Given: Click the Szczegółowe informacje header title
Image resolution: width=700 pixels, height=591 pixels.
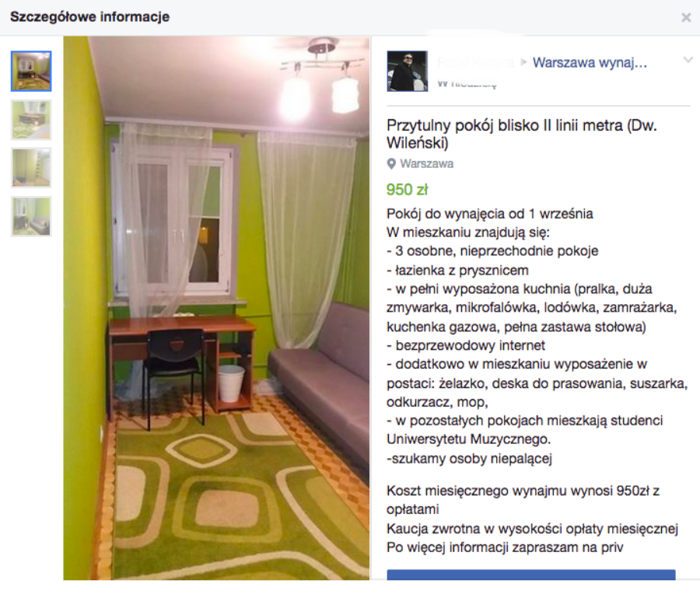Looking at the screenshot, I should click(89, 17).
